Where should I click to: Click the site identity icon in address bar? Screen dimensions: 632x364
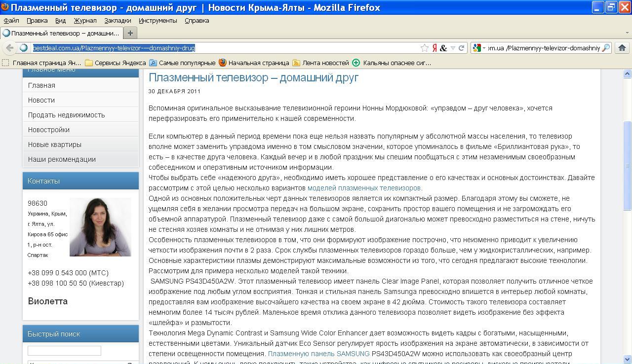(x=24, y=48)
